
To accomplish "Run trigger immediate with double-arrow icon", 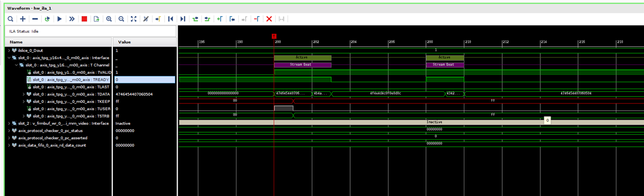I will (x=72, y=19).
